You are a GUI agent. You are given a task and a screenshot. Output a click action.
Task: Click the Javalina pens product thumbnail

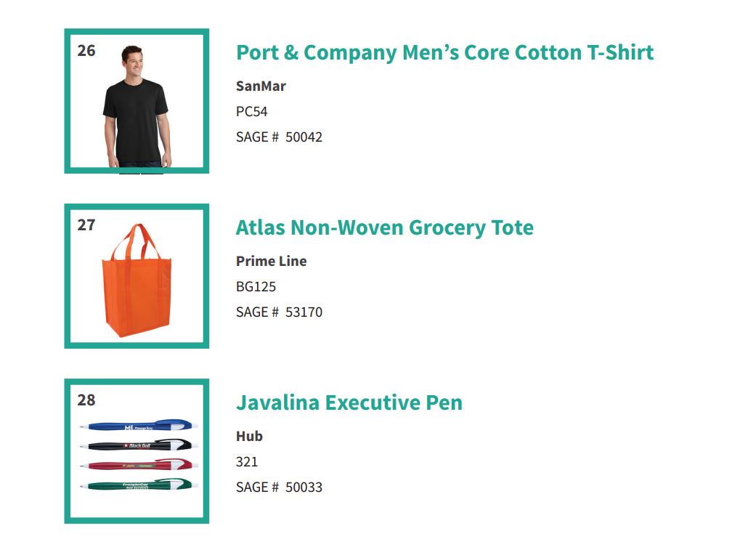(137, 451)
